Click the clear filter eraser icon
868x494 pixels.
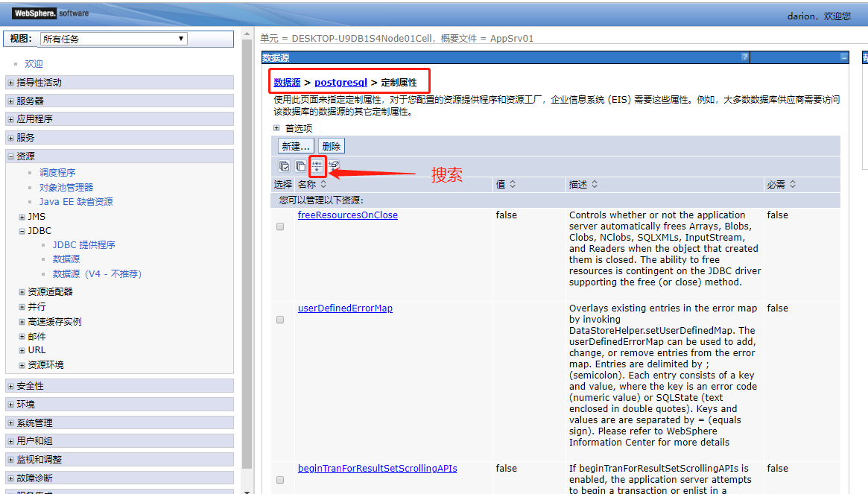334,166
